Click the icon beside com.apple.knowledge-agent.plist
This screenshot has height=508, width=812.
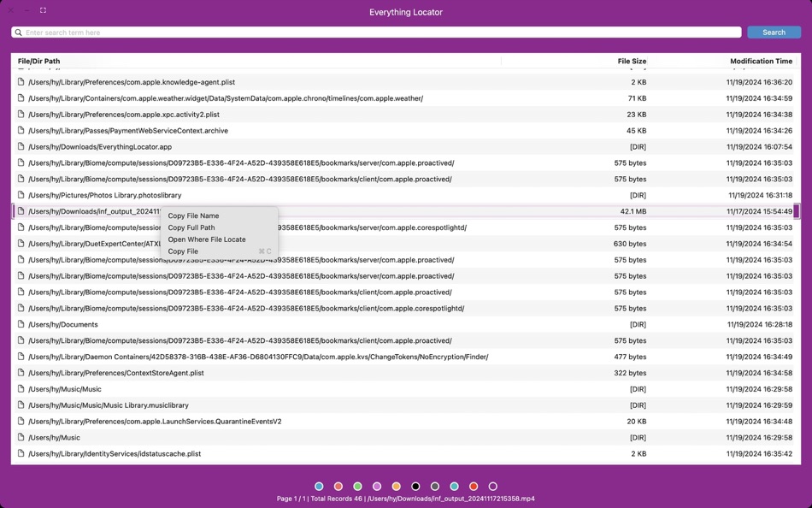(21, 81)
